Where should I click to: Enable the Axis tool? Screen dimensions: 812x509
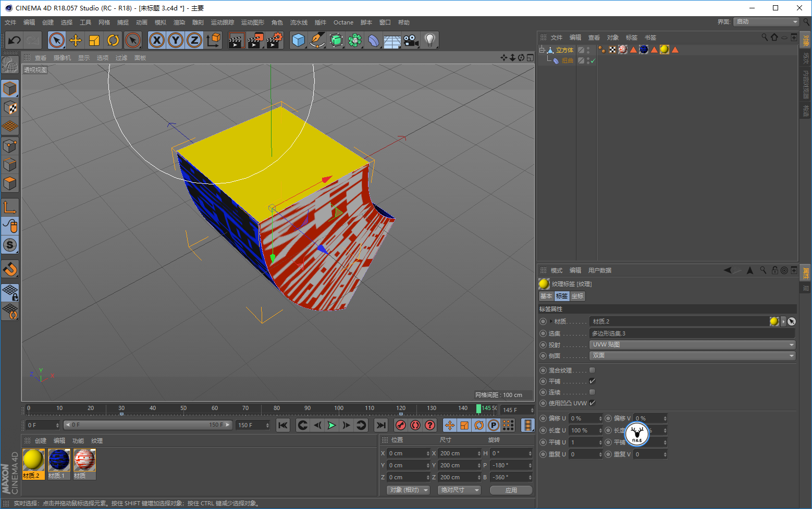click(10, 207)
